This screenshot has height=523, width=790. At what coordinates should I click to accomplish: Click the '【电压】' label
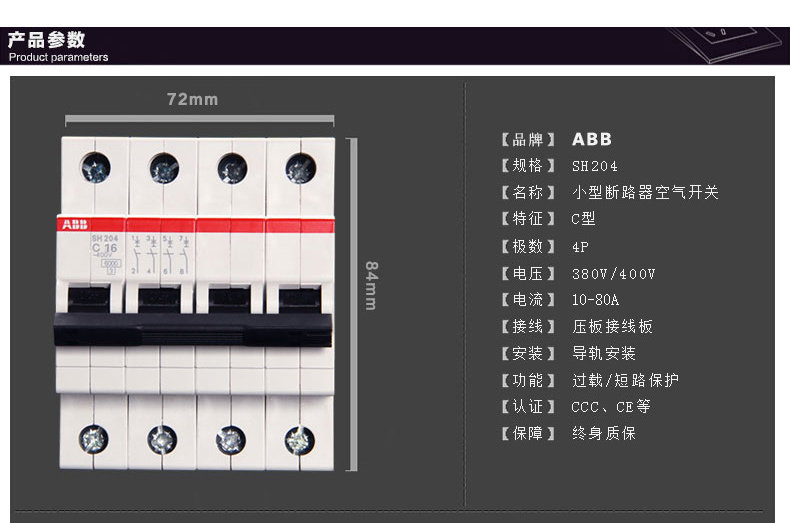(528, 274)
